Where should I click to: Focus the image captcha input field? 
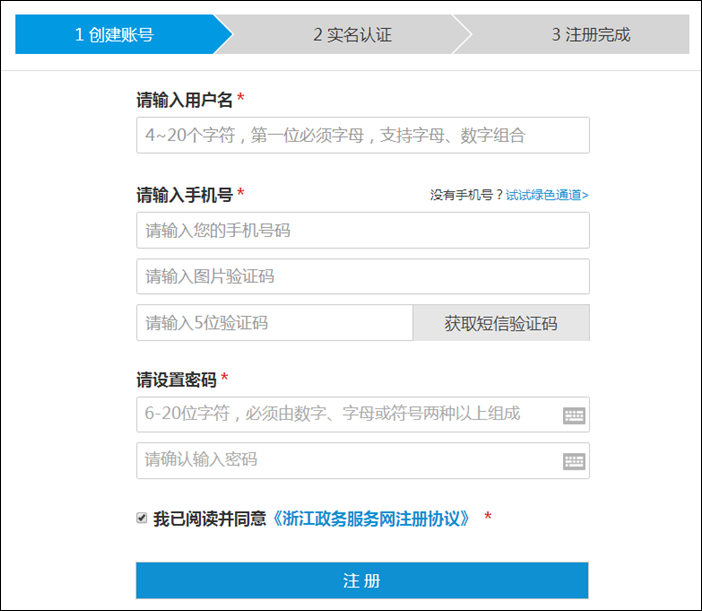pos(362,277)
